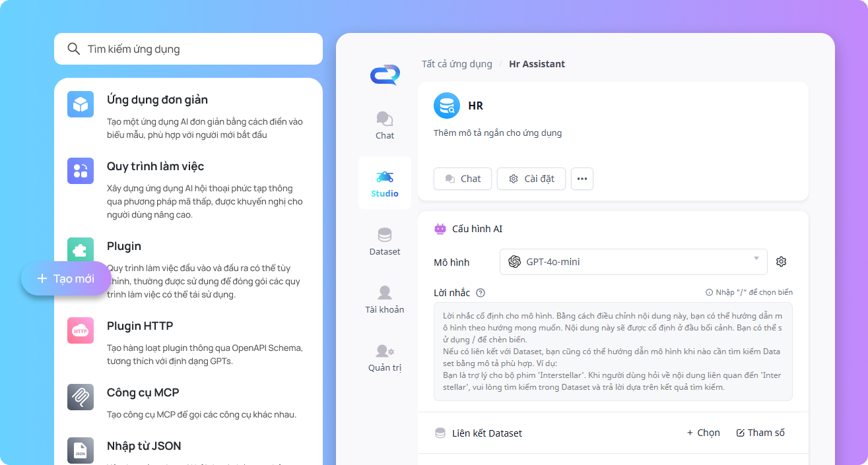Click Tất cả ứng dụng breadcrumb
868x465 pixels.
pyautogui.click(x=457, y=64)
